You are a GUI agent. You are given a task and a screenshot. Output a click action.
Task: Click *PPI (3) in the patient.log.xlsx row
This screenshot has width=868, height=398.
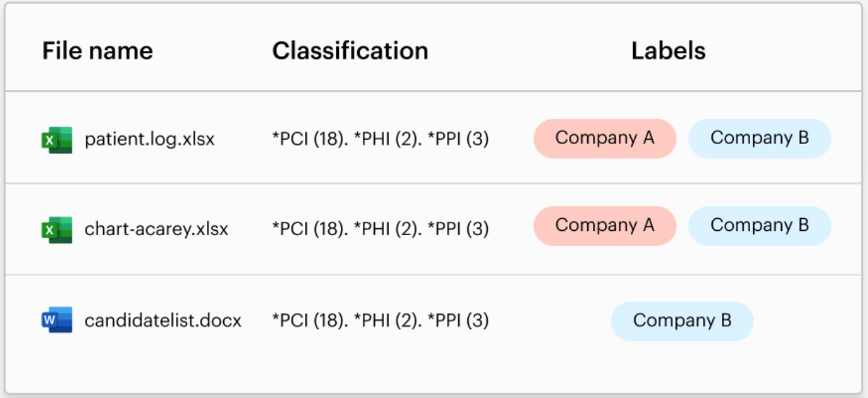[458, 140]
